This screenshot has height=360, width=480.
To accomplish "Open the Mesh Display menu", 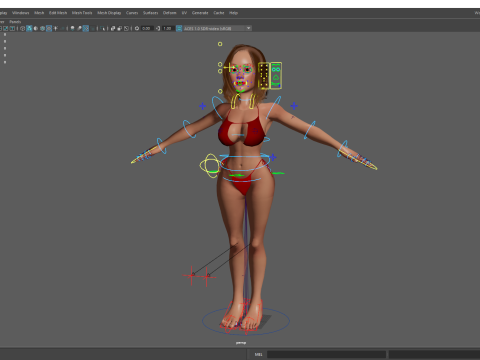I will [x=109, y=13].
